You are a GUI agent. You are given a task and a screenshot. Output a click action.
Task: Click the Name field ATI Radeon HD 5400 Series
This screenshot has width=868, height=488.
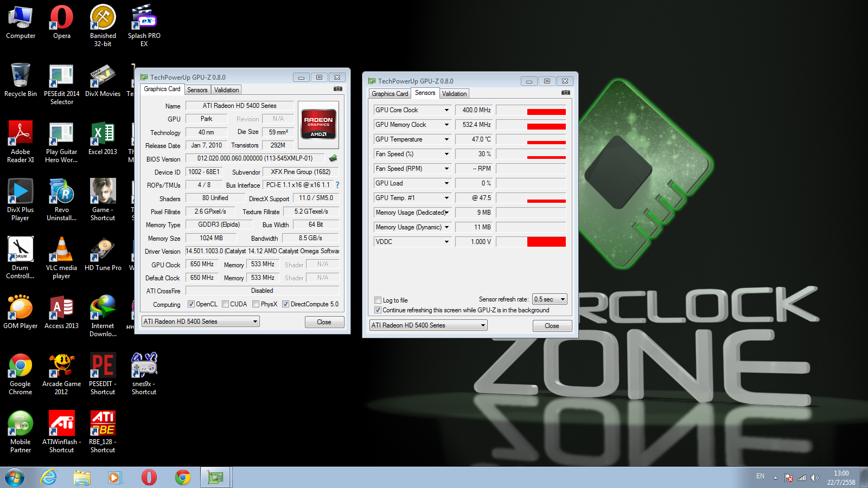click(x=240, y=106)
